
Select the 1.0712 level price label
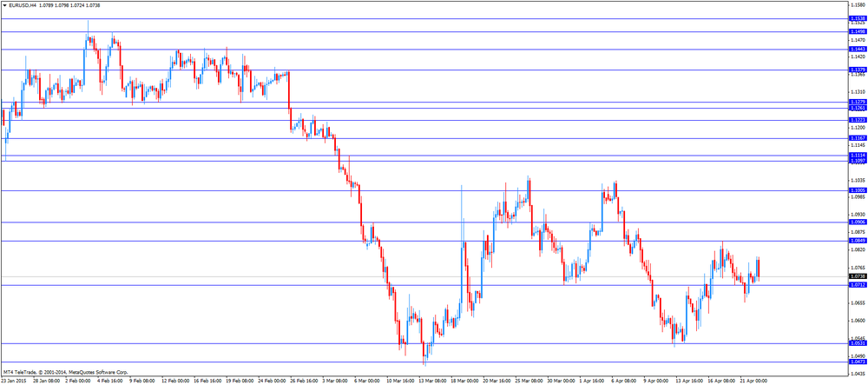coord(858,285)
